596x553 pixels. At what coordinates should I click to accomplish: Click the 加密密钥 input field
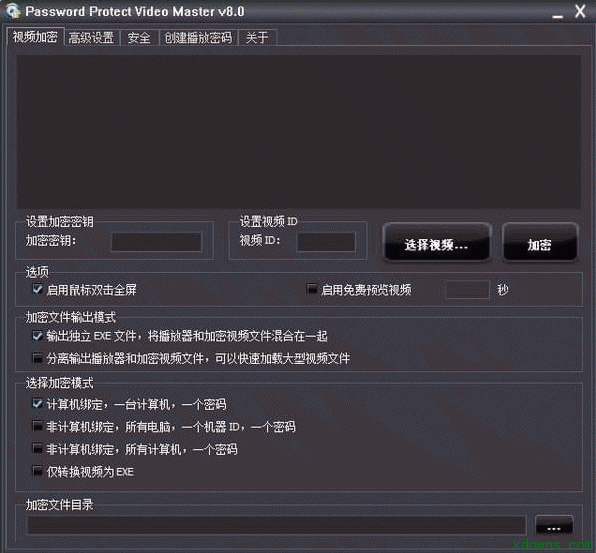(156, 242)
